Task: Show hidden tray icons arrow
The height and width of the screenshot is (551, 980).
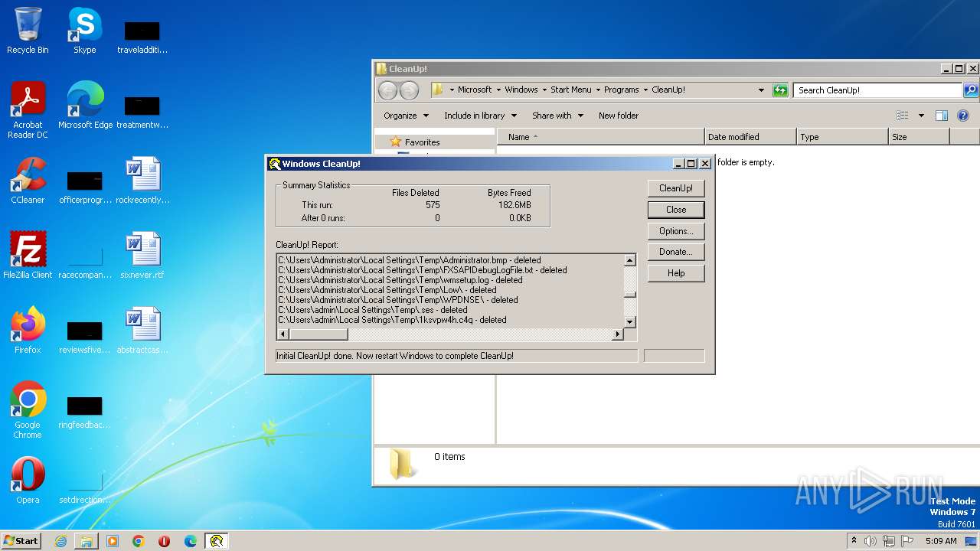Action: 854,541
